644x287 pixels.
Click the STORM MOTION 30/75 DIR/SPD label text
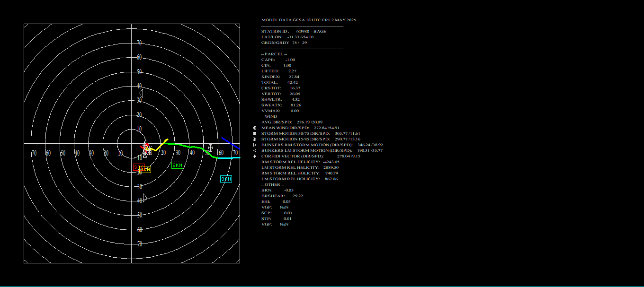295,133
